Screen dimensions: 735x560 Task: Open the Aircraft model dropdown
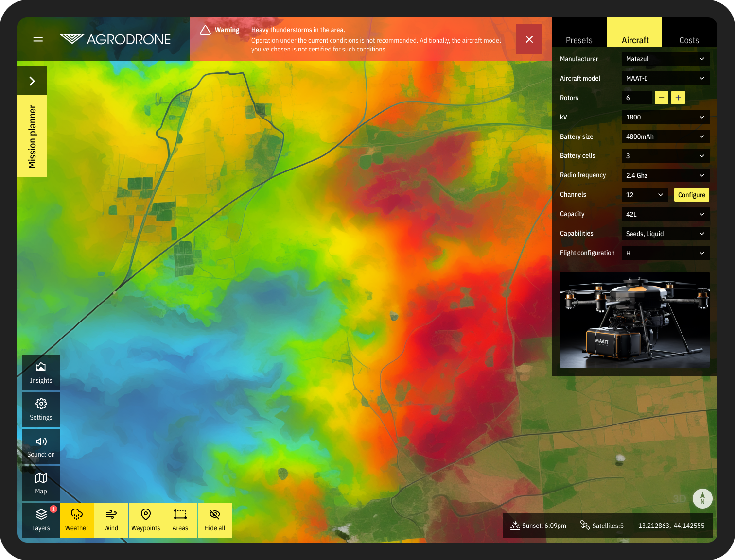665,78
